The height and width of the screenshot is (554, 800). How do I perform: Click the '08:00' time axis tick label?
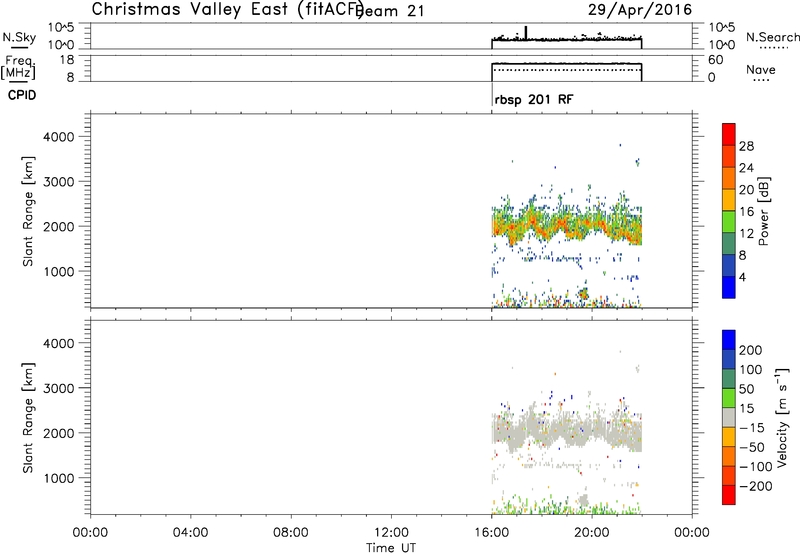291,533
